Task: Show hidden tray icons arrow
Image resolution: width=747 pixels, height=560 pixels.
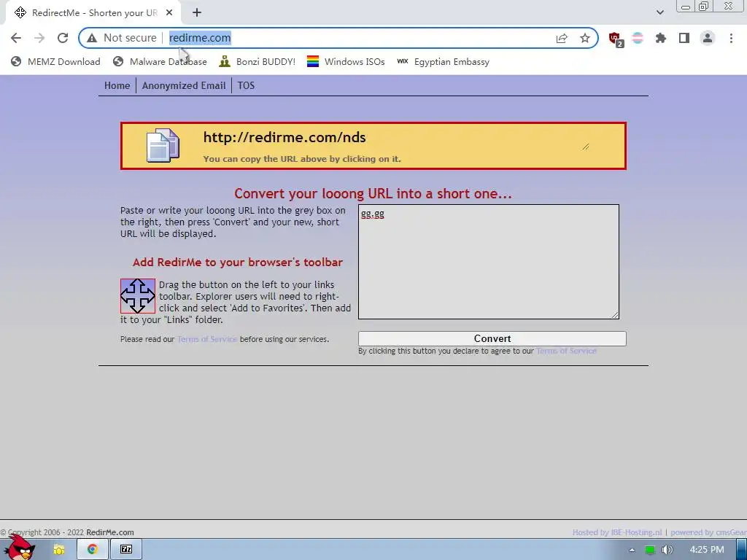Action: [632, 550]
